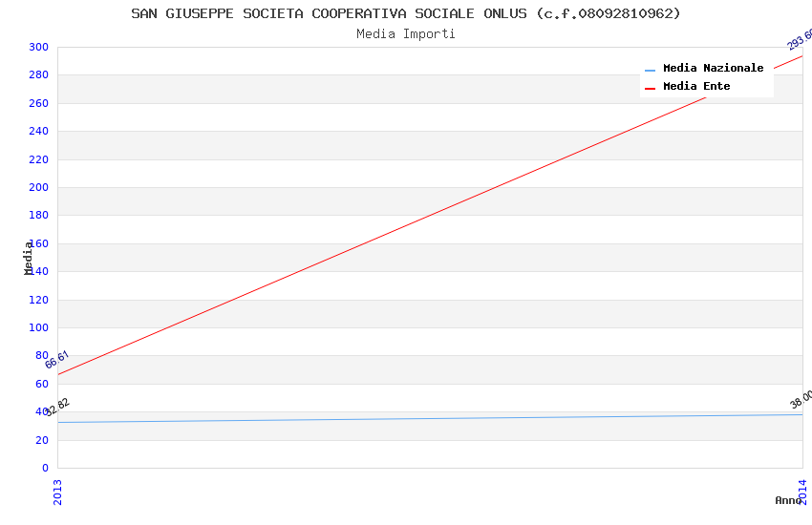This screenshot has width=812, height=525.
Task: Click the 0 y-axis tick label
Action: pos(45,468)
